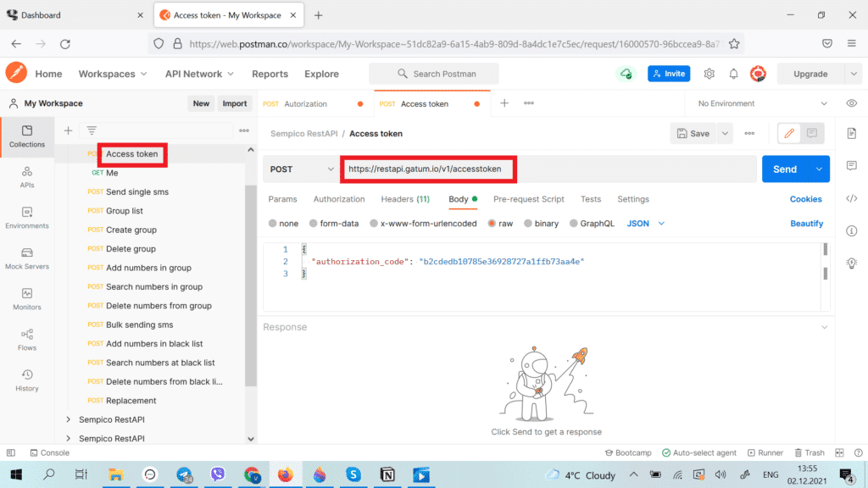
Task: Open the Cookies link
Action: (x=805, y=199)
